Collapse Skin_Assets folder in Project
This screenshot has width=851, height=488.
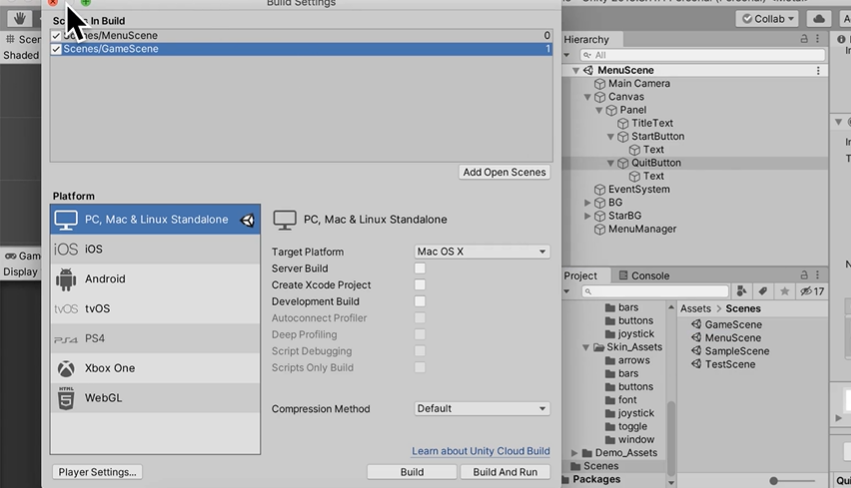586,347
